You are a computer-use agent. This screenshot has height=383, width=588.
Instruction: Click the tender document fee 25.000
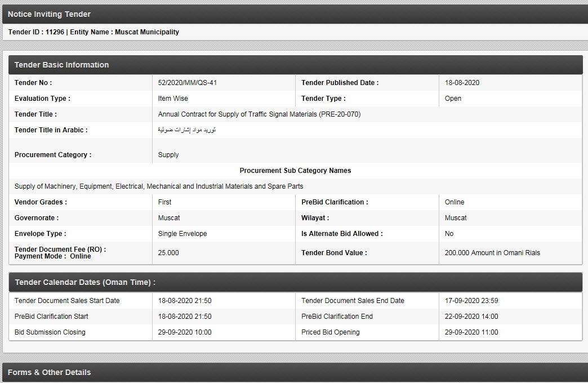pyautogui.click(x=168, y=253)
